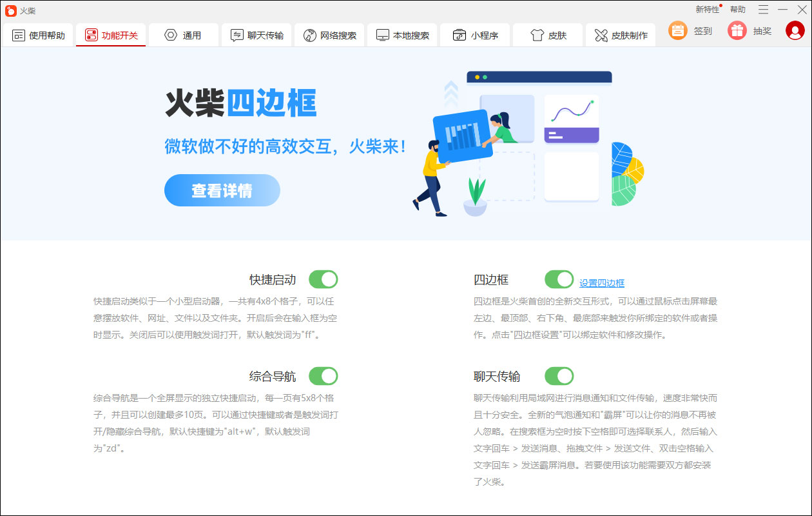Viewport: 812px width, 516px height.
Task: Click the user avatar icon
Action: tap(795, 30)
